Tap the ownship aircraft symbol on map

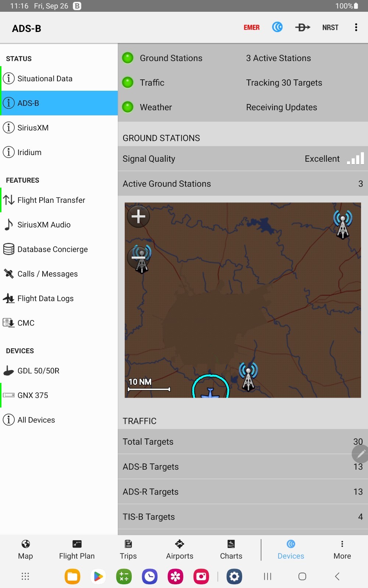point(210,392)
